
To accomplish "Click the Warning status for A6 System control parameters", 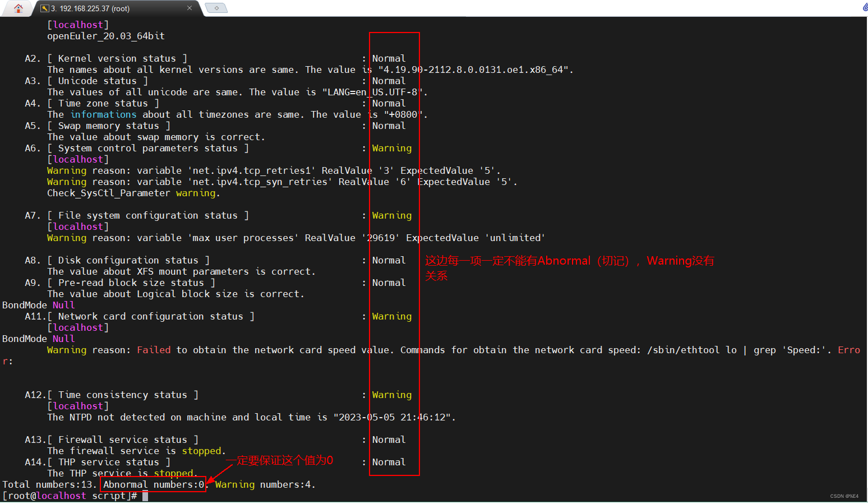I will (391, 147).
